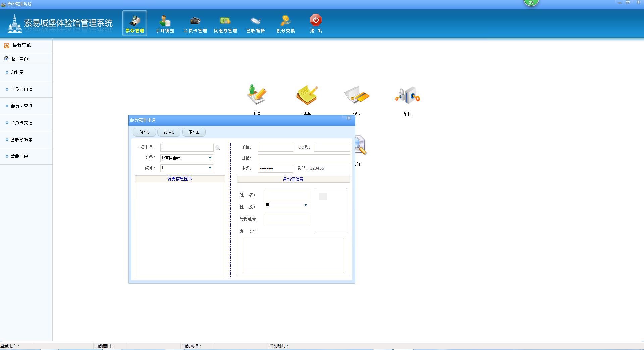Expand the 类型 dropdown showing 普通会员

click(210, 158)
